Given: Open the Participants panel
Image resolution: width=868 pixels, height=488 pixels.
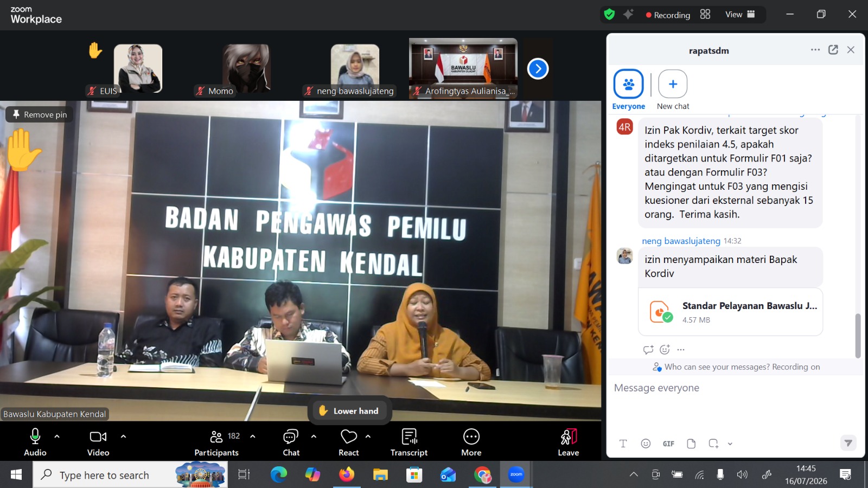Looking at the screenshot, I should pos(216,442).
